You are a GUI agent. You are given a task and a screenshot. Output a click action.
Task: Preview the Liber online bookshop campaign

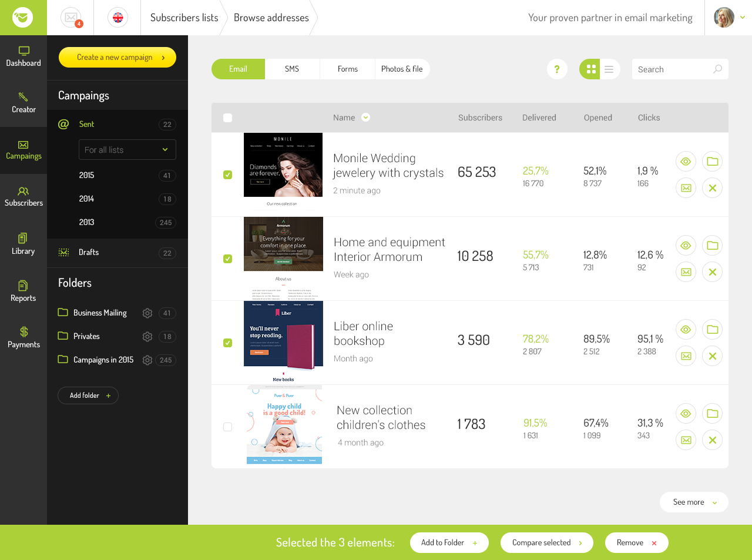(686, 329)
